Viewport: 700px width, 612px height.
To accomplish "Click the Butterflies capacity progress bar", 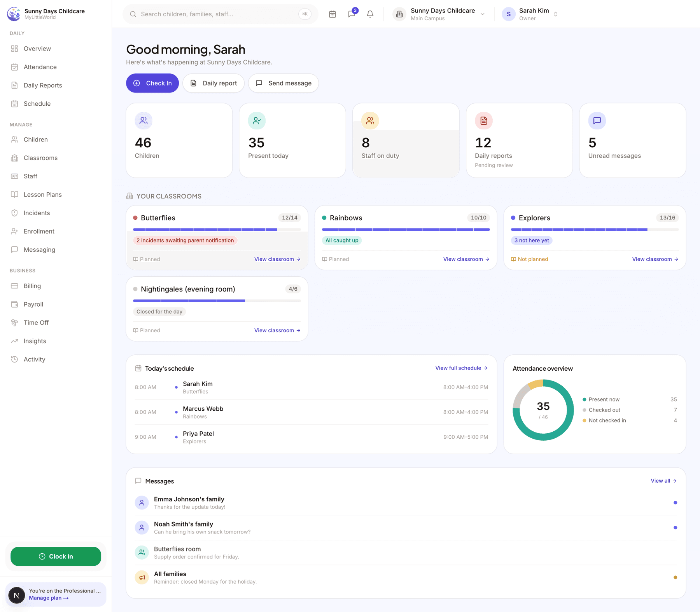I will pos(217,230).
